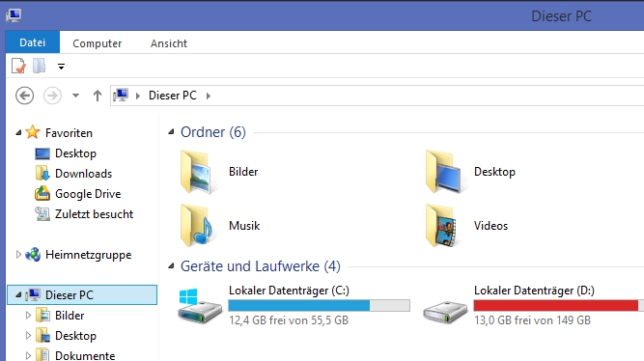Expand Bilder under Dieser PC tree

tap(28, 315)
